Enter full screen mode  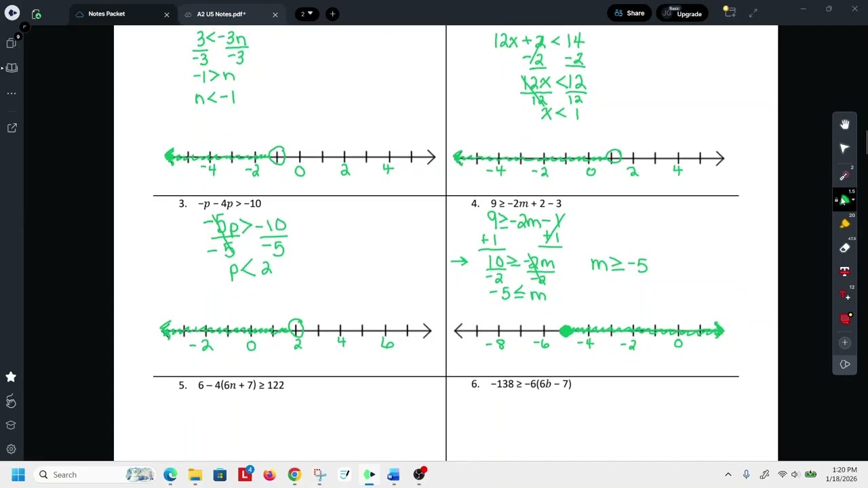pos(753,13)
